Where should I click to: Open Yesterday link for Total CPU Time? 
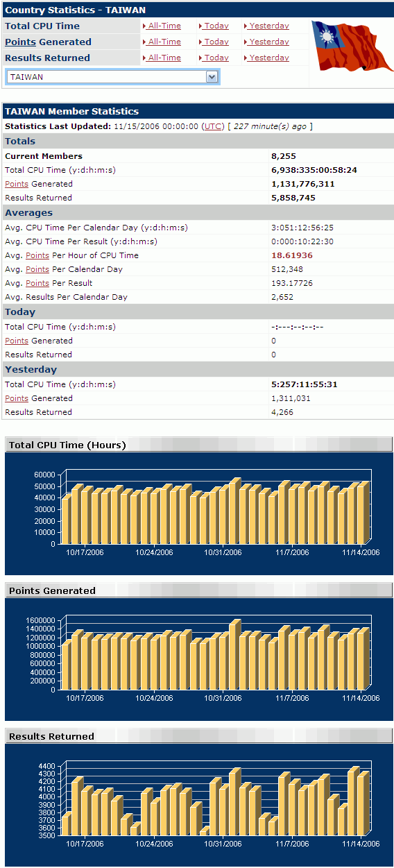(266, 26)
